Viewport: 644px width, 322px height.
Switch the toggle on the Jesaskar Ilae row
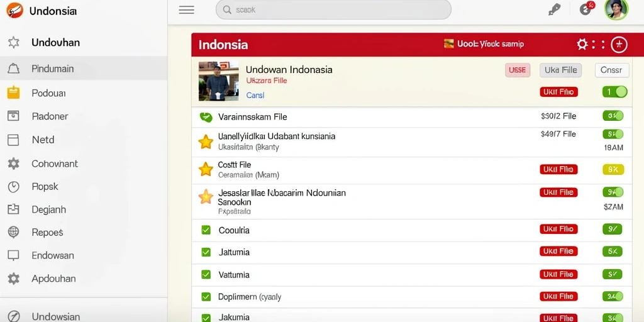613,192
